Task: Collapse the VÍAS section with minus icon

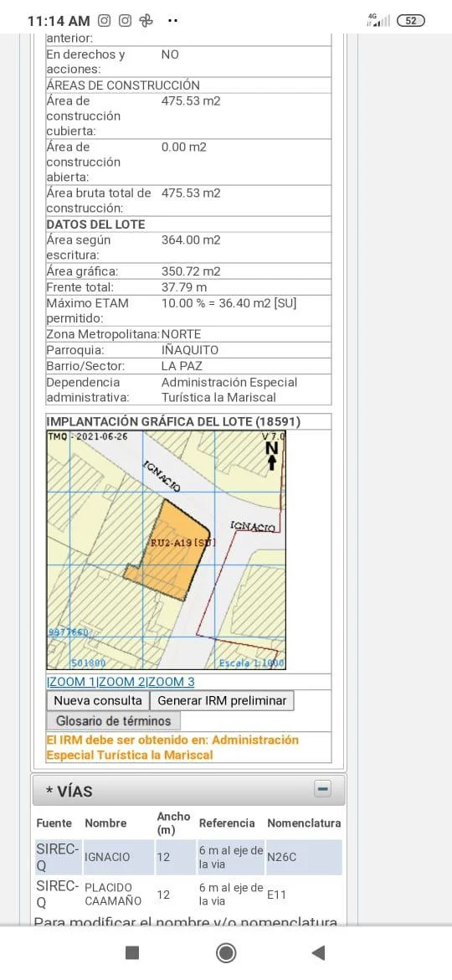Action: 322,789
